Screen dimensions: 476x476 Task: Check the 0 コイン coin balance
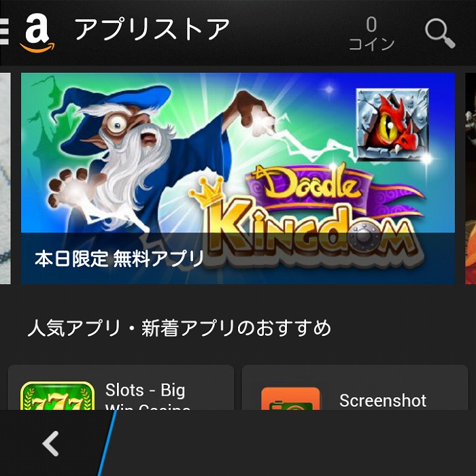[371, 33]
